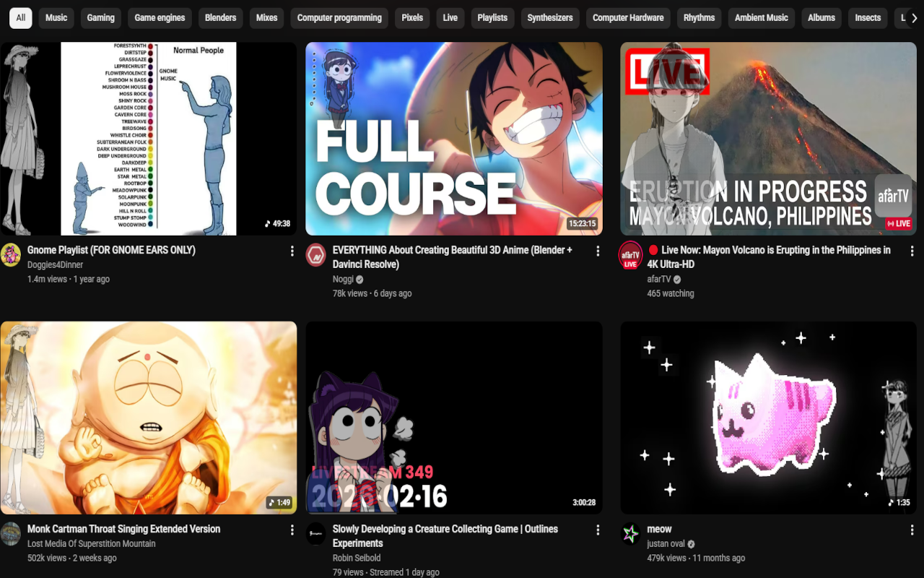Visit the justan oval channel name
The width and height of the screenshot is (924, 578).
coord(666,544)
